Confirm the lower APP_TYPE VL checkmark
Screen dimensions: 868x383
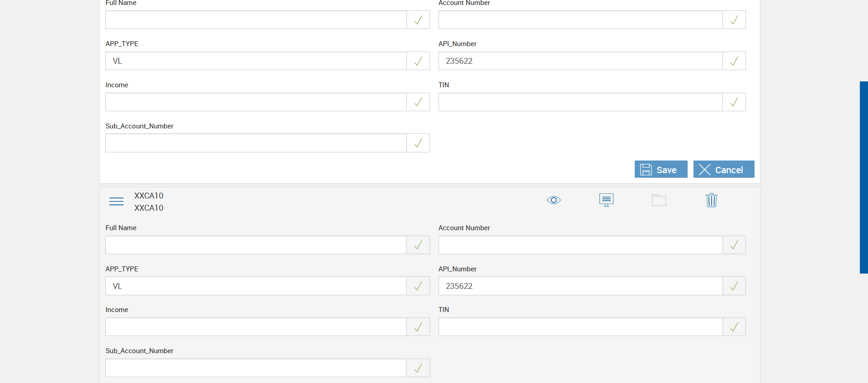tap(418, 286)
